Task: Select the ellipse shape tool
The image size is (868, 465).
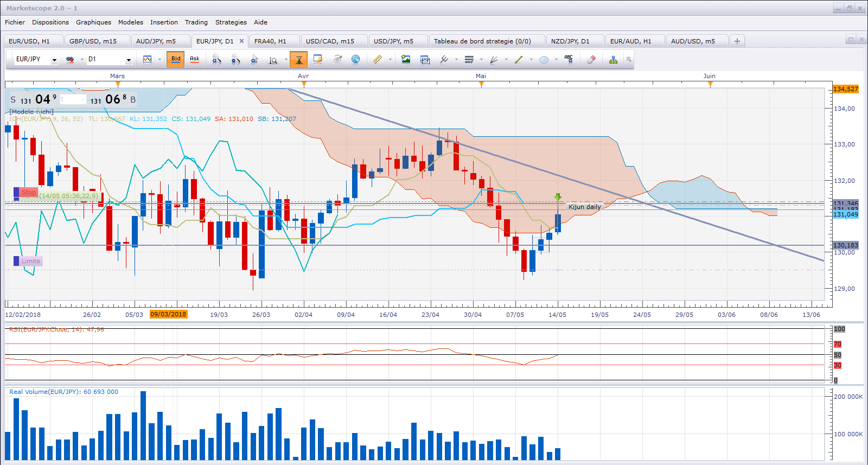Action: pyautogui.click(x=544, y=60)
